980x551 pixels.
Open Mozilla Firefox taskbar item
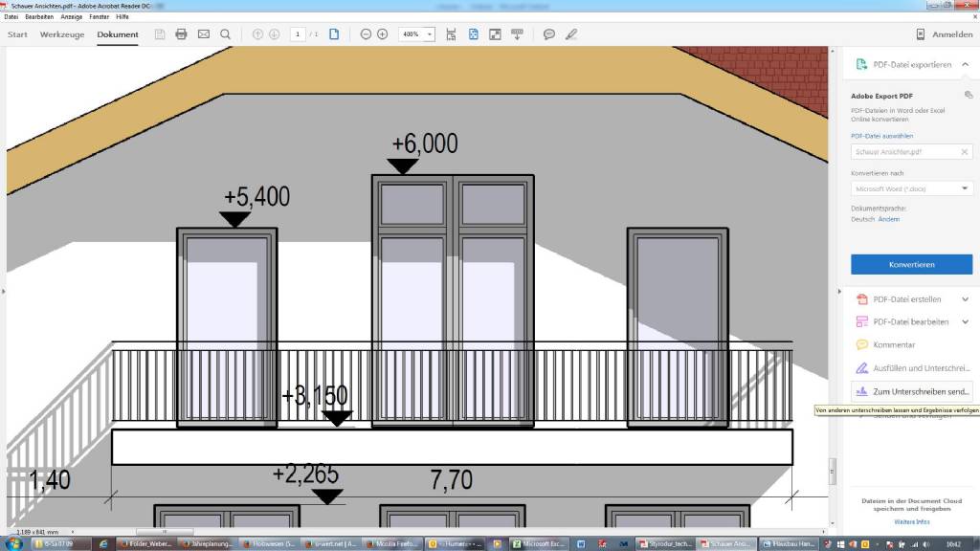(x=391, y=544)
